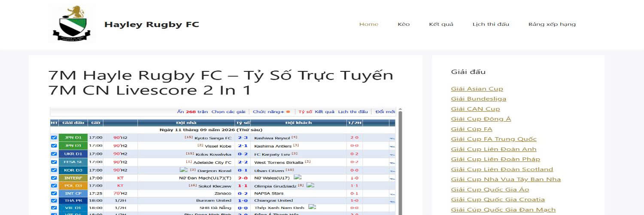
Task: Open Kết quả in the top navigation bar
Action: coord(441,24)
